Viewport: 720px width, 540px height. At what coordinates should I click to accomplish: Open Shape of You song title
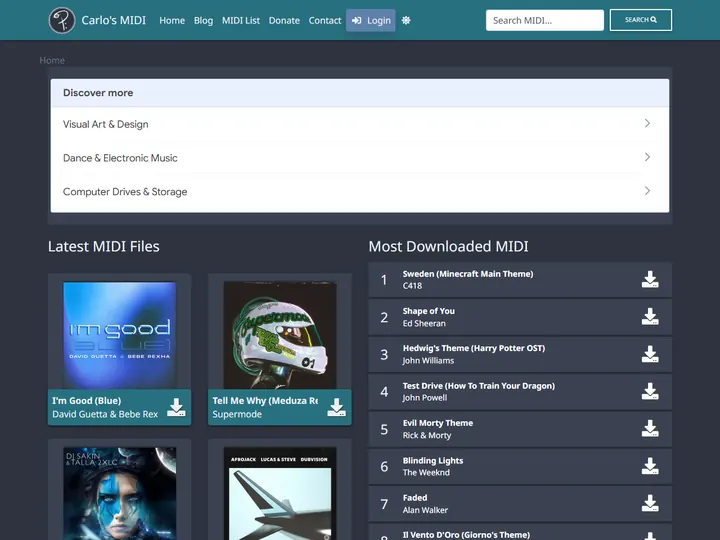(x=428, y=311)
